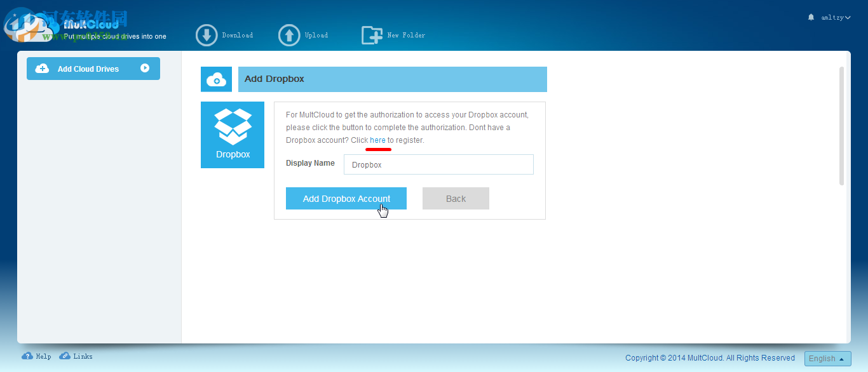Click the Back button
Image resolution: width=868 pixels, height=372 pixels.
click(456, 198)
